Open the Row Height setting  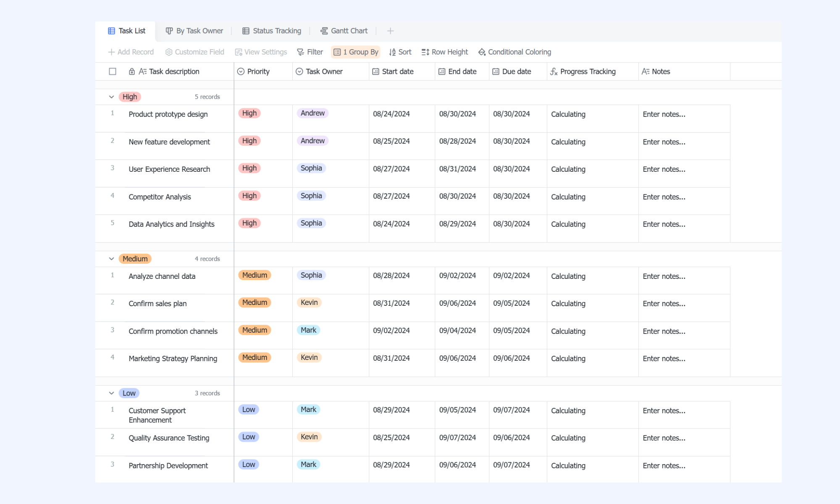(445, 52)
